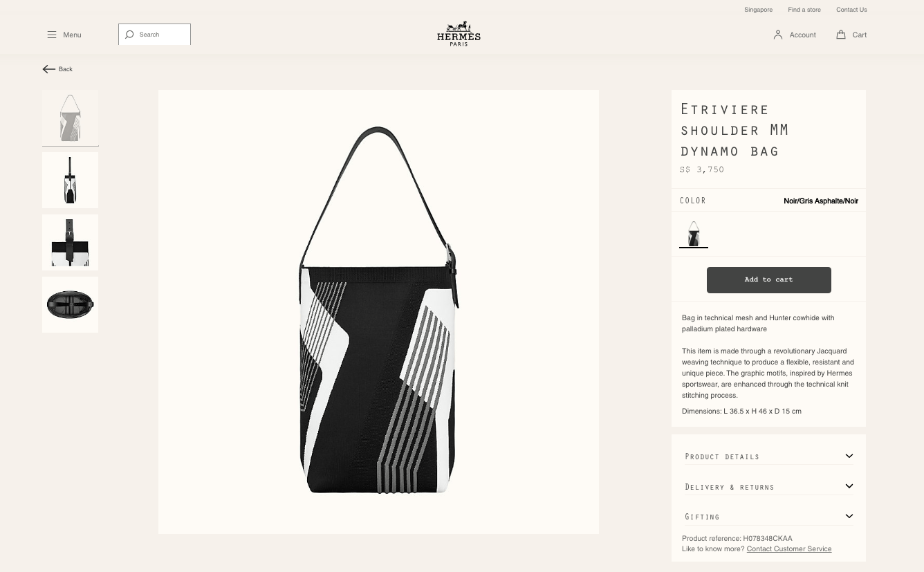The height and width of the screenshot is (572, 924).
Task: View the first front-view bag thumbnail
Action: coord(71,118)
